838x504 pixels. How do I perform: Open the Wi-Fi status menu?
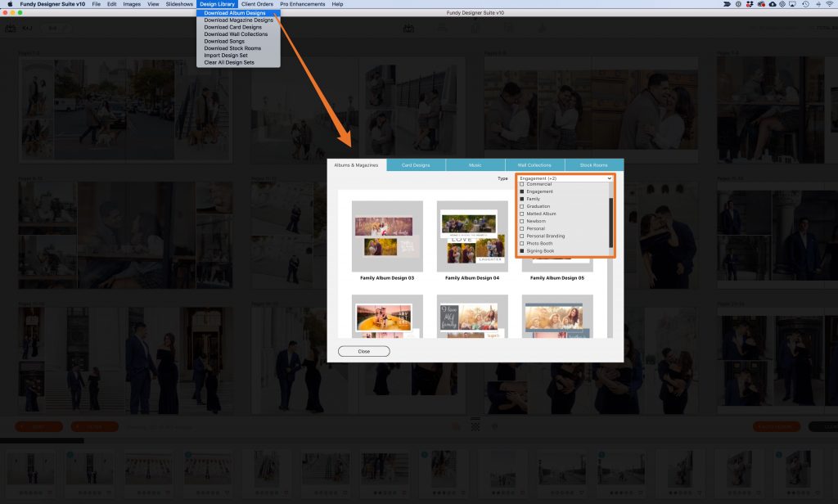[x=830, y=4]
